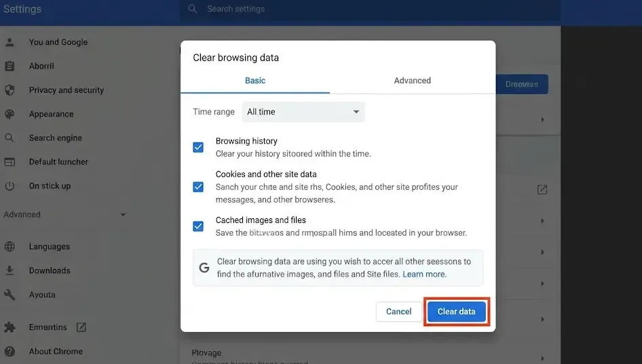Screen dimensions: 642x364
Task: Click the Clear data button
Action: [456, 312]
